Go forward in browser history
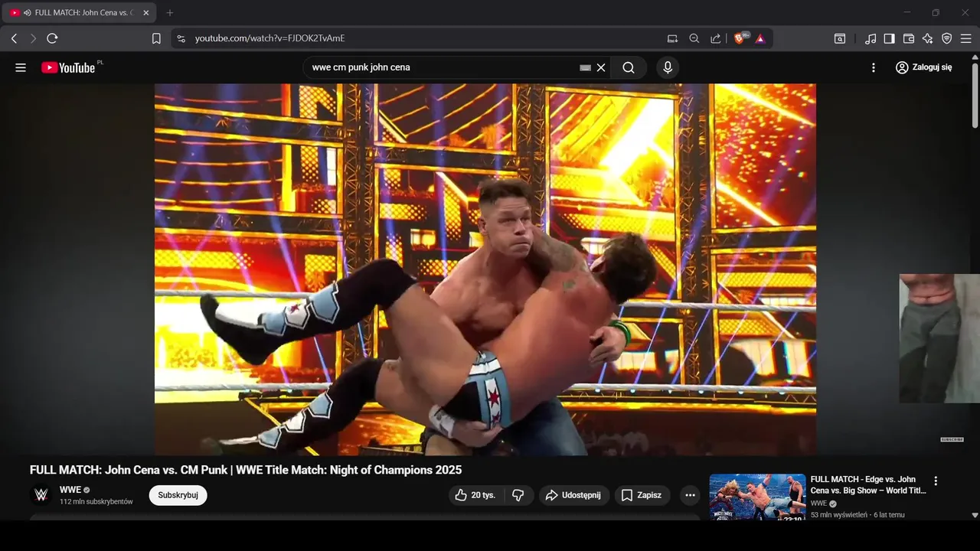Viewport: 980px width, 551px height. [33, 38]
